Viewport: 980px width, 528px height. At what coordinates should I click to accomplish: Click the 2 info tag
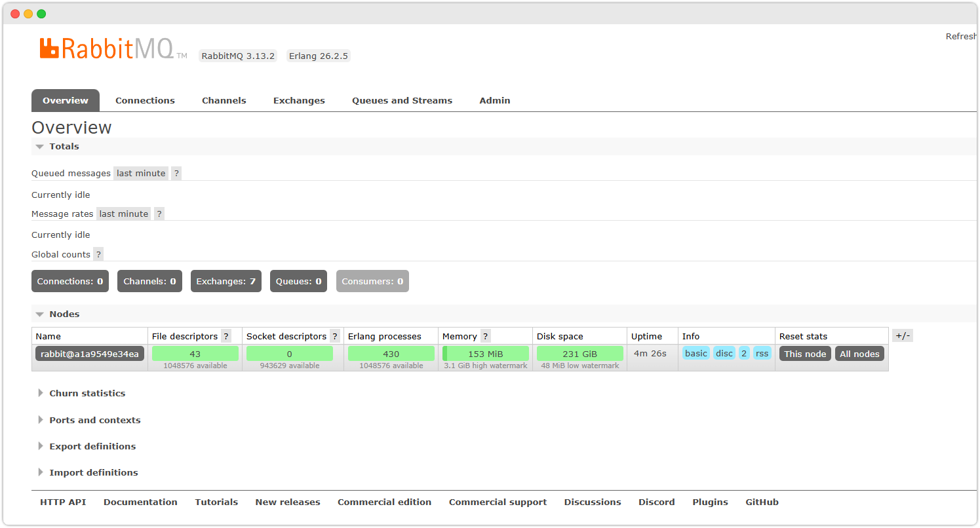pos(744,353)
